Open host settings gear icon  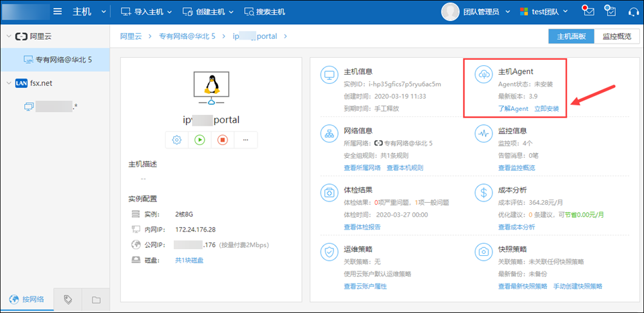[177, 140]
